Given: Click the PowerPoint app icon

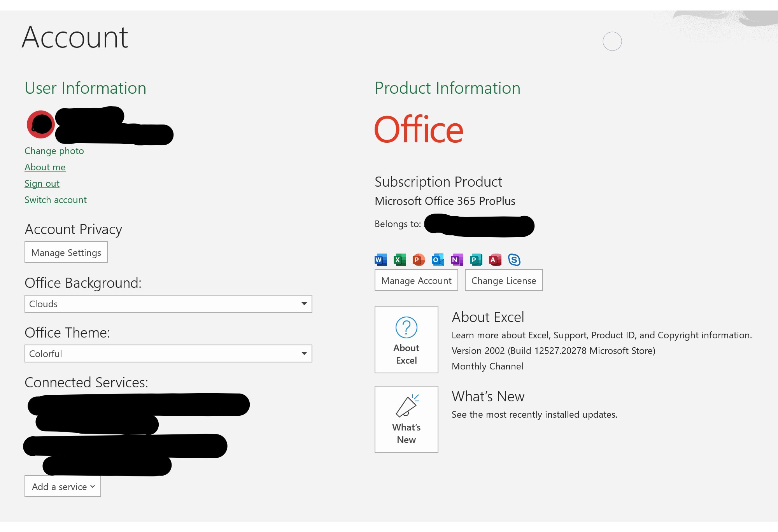Looking at the screenshot, I should pyautogui.click(x=419, y=260).
